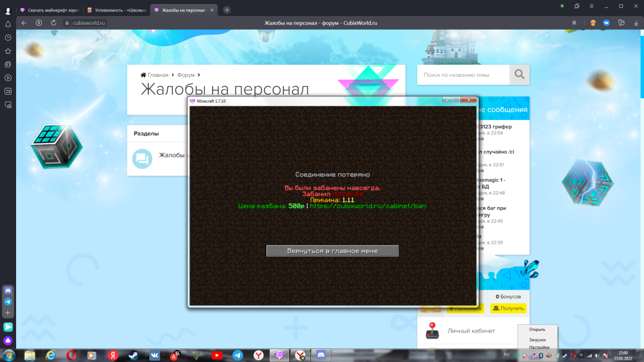The height and width of the screenshot is (362, 644).
Task: Click the browser back arrow
Action: click(24, 23)
